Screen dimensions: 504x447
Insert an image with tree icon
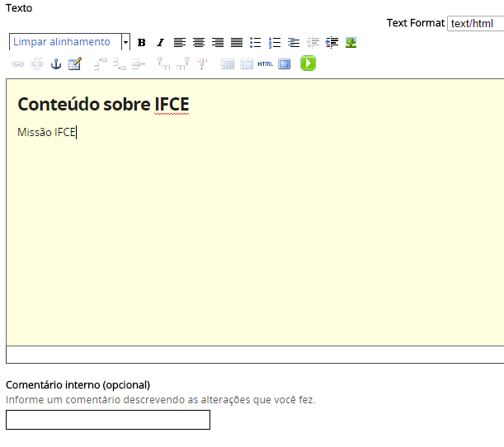[351, 42]
